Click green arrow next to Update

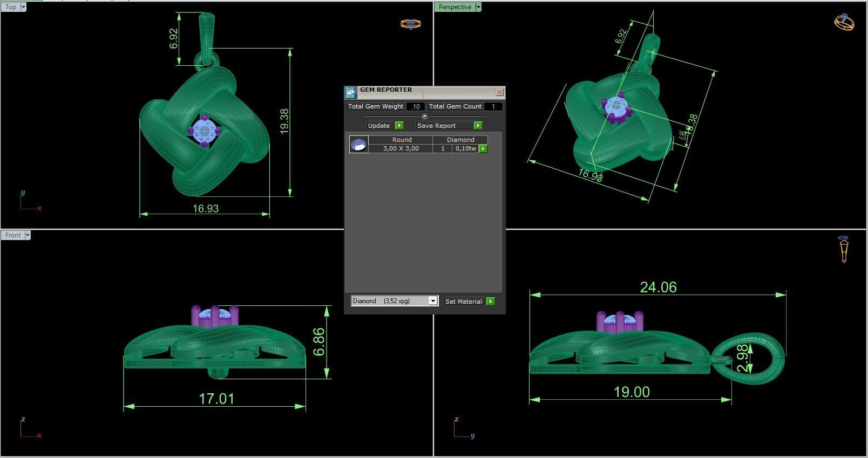[x=399, y=126]
